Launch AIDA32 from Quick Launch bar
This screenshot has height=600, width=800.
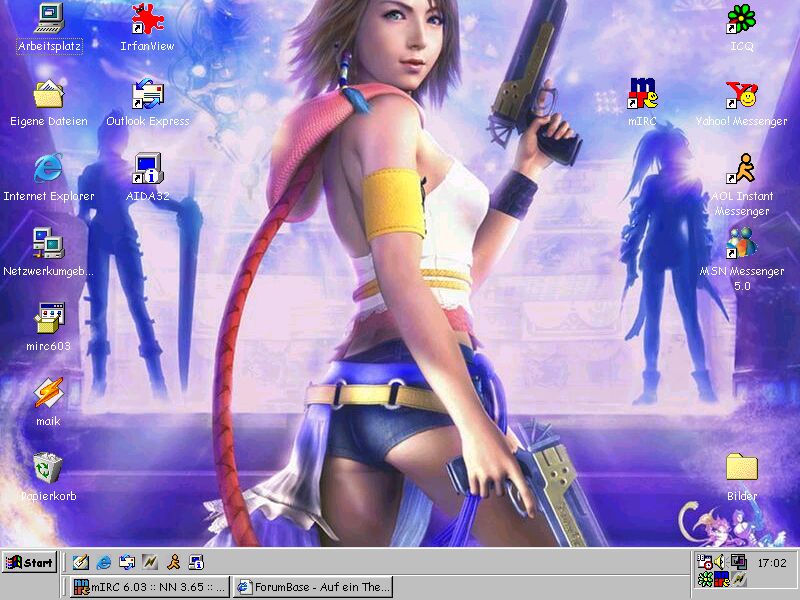click(x=196, y=562)
